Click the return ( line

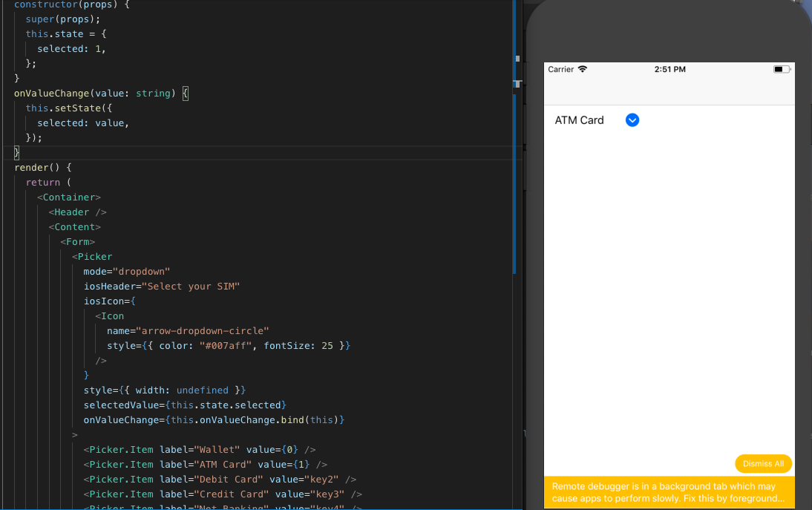click(49, 183)
